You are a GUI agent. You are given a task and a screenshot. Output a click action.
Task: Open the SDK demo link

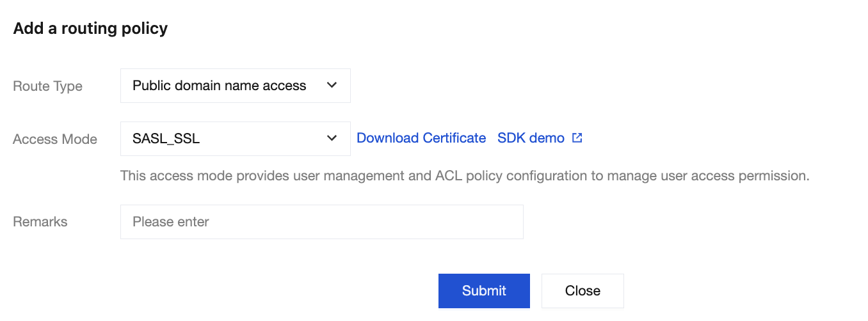(x=531, y=138)
